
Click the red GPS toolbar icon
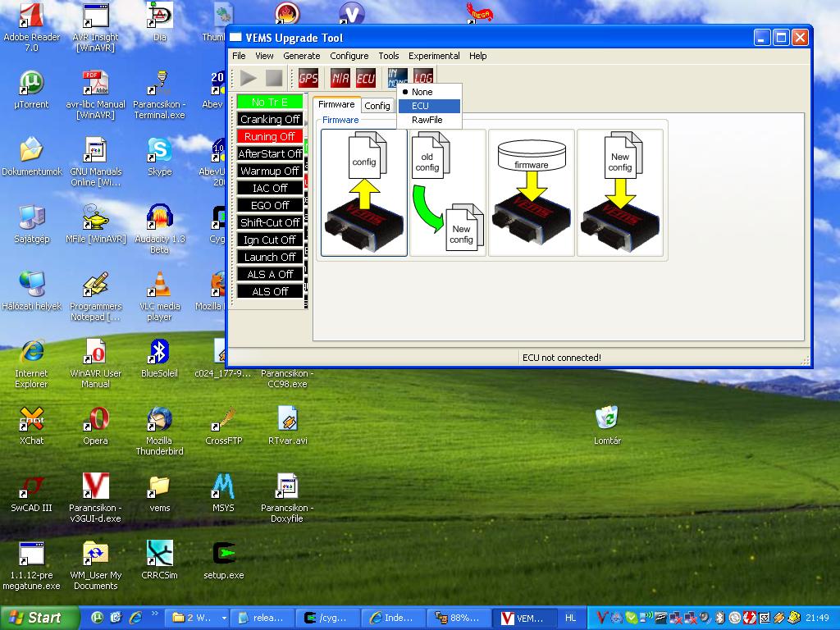point(308,78)
